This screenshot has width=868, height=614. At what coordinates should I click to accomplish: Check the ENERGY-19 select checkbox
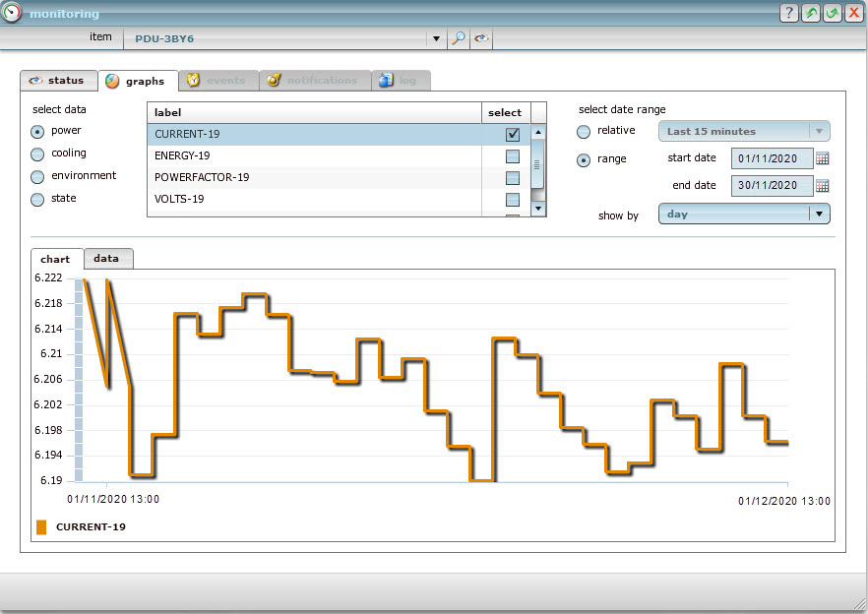click(512, 156)
